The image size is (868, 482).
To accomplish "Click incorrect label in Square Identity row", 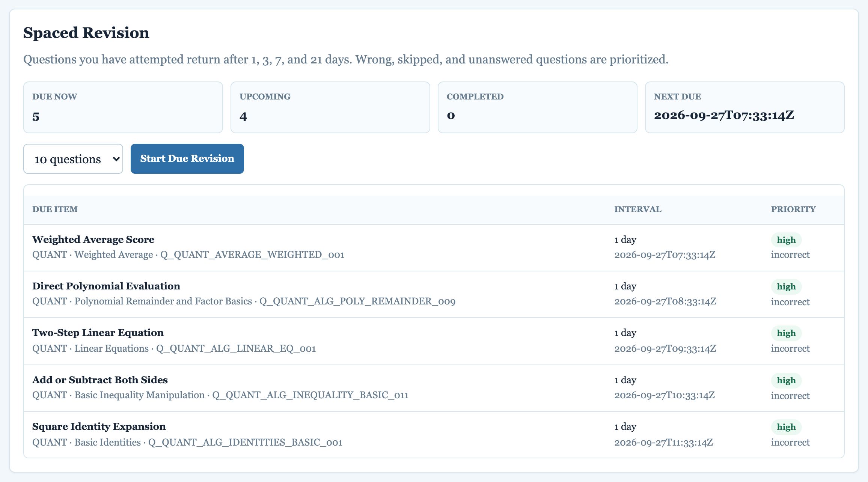I will tap(790, 443).
